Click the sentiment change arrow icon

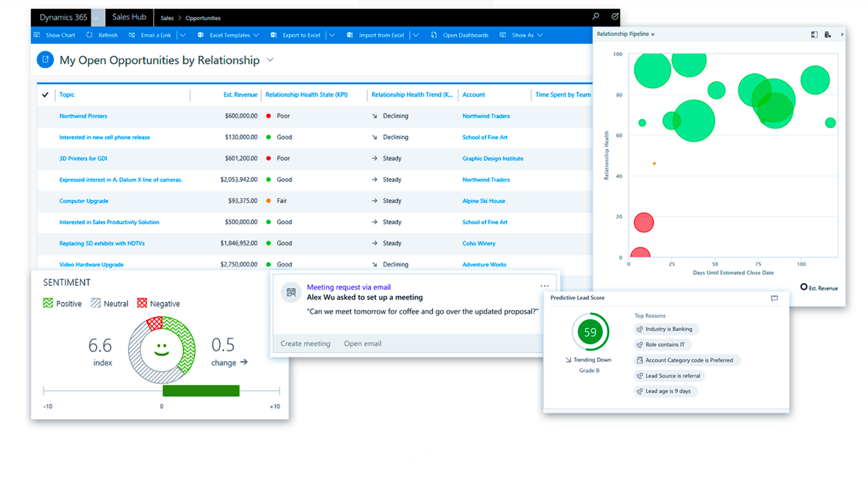pos(244,362)
